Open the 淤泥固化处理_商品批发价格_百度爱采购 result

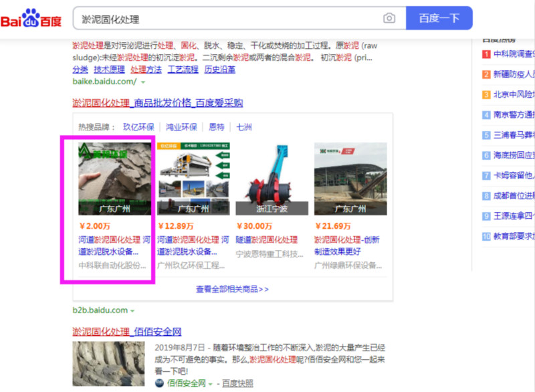158,103
